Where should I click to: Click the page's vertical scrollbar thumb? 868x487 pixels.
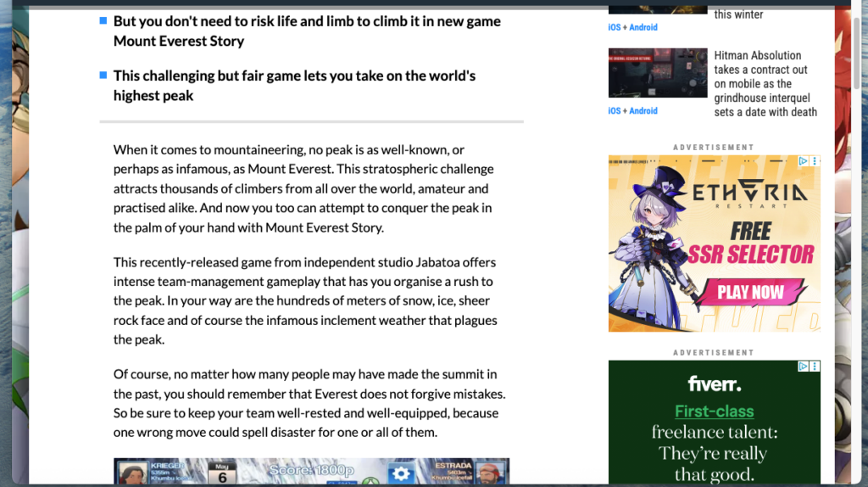856,53
